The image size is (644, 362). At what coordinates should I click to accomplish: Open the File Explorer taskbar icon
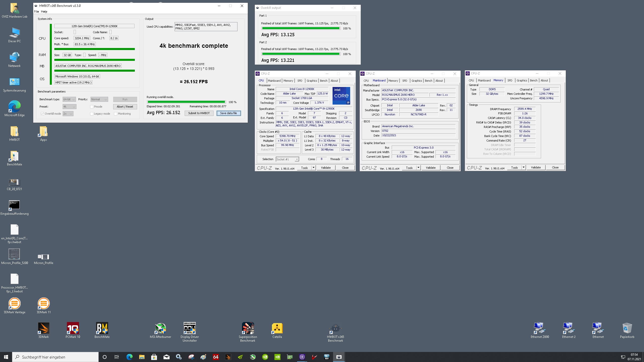point(142,357)
